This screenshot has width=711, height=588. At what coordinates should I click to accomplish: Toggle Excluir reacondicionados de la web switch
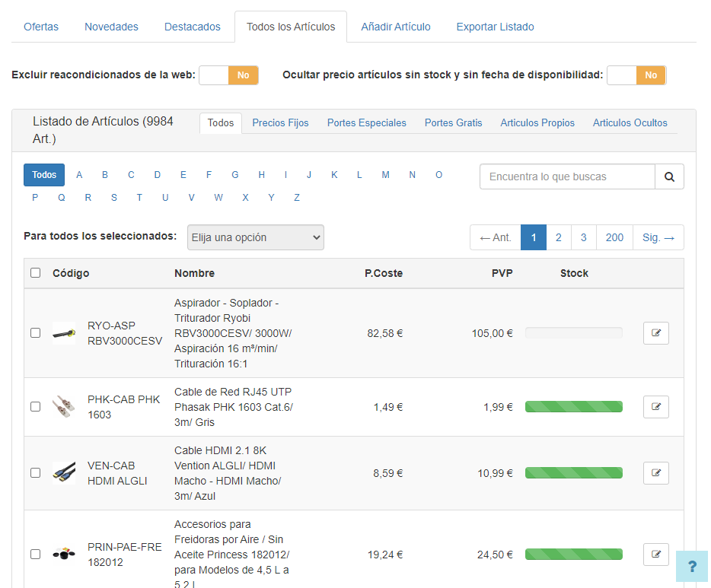point(228,75)
